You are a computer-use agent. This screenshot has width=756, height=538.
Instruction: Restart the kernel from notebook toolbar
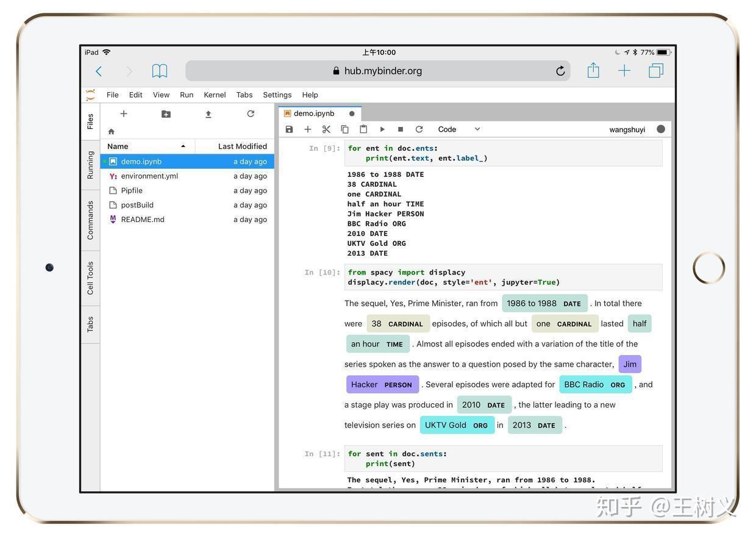tap(419, 129)
